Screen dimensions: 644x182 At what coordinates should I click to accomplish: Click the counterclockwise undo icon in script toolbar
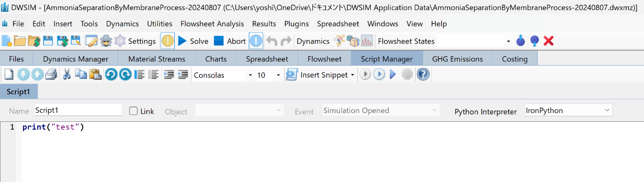(111, 74)
